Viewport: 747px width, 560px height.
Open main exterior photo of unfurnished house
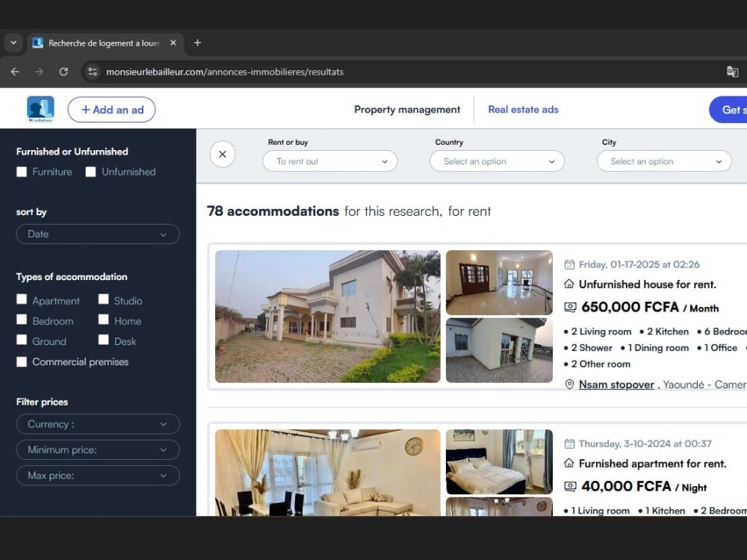point(328,317)
